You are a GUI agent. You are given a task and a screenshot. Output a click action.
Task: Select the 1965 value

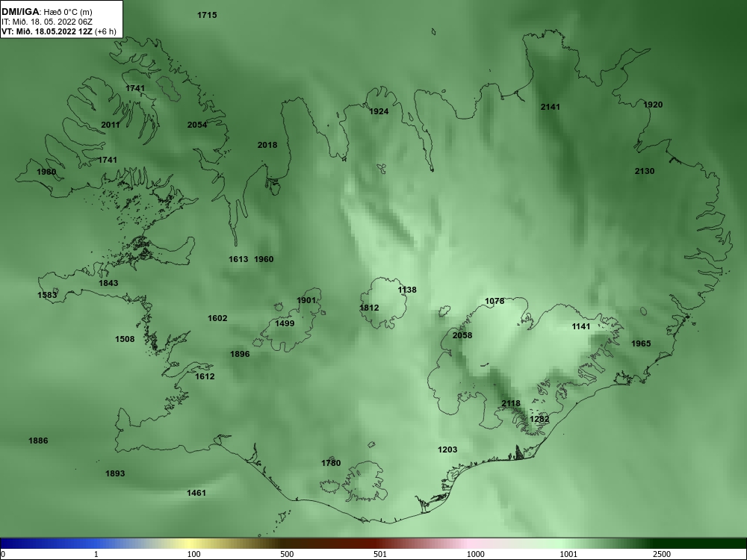pos(641,343)
